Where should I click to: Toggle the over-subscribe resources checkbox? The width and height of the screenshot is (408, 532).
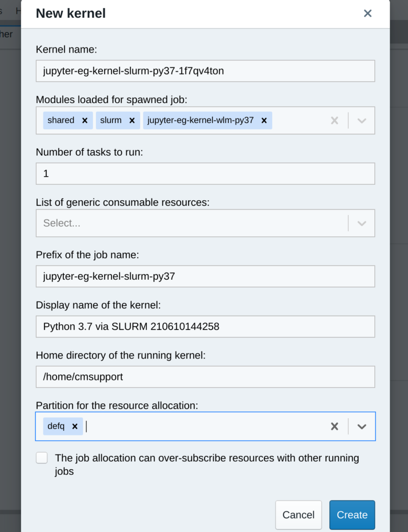[x=41, y=457]
